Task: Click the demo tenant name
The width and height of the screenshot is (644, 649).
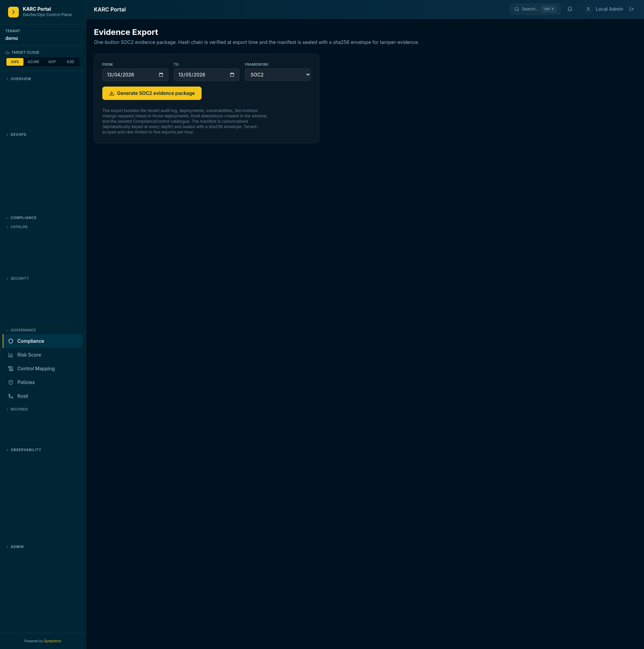Action: 12,38
